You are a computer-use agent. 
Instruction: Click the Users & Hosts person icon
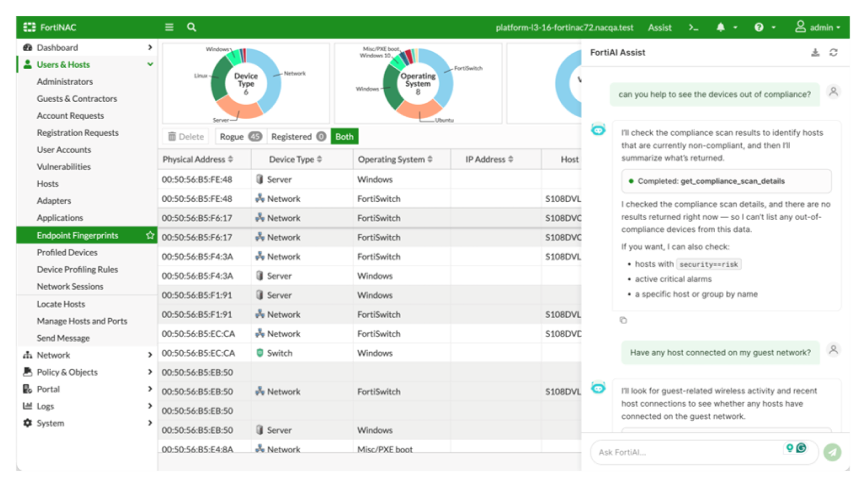coord(27,65)
